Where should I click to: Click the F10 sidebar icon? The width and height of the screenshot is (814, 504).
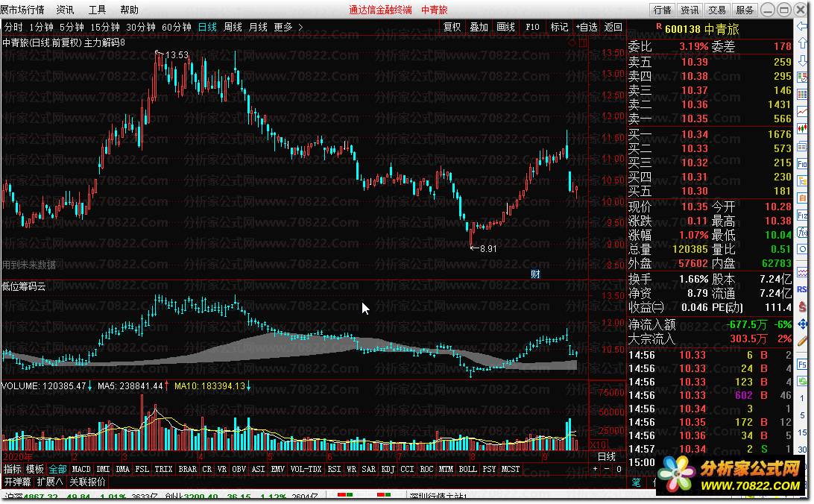[802, 164]
